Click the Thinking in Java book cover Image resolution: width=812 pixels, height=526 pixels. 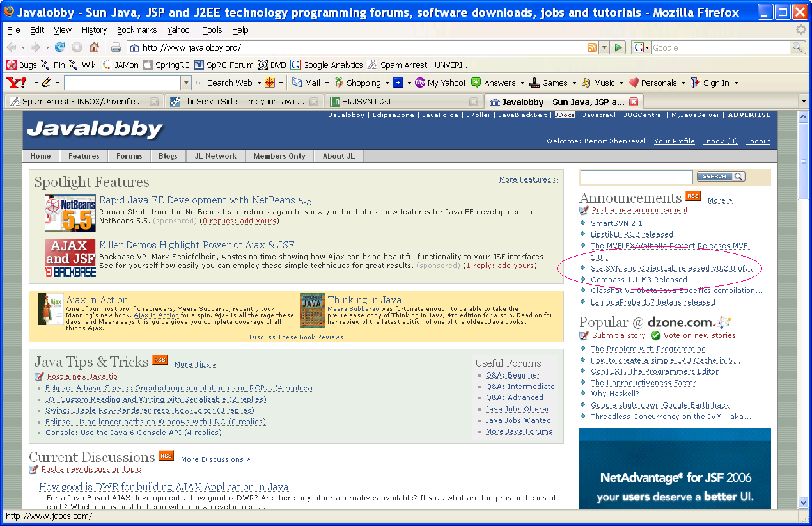click(313, 310)
